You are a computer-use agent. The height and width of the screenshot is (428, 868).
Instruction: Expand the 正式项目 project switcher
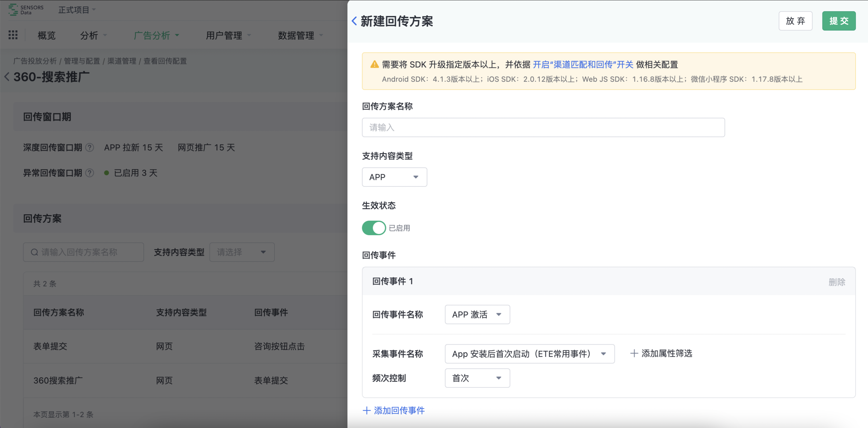77,10
